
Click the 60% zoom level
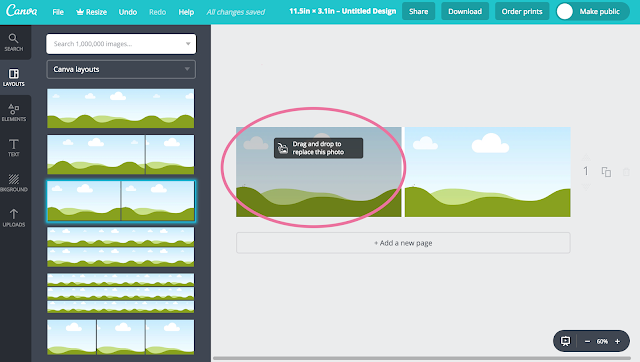coord(602,341)
